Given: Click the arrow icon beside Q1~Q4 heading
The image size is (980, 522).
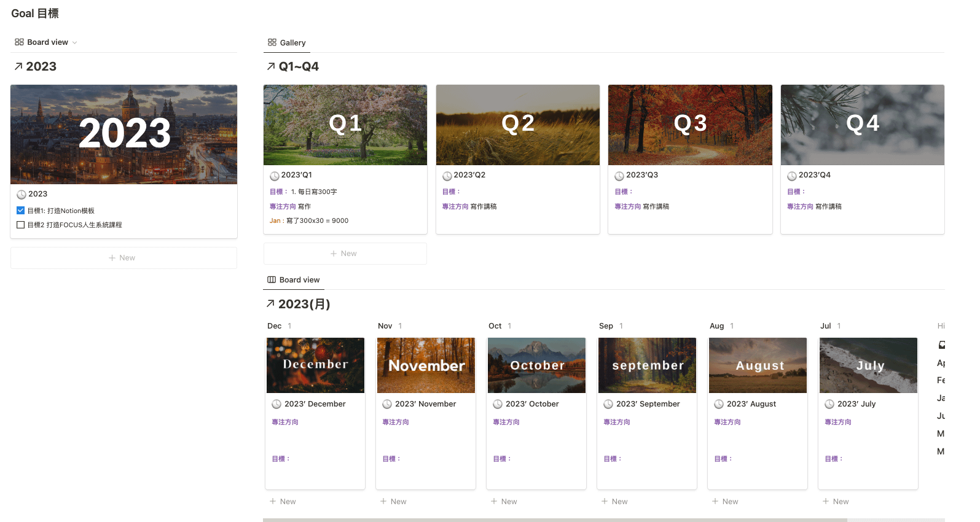Looking at the screenshot, I should click(x=271, y=66).
